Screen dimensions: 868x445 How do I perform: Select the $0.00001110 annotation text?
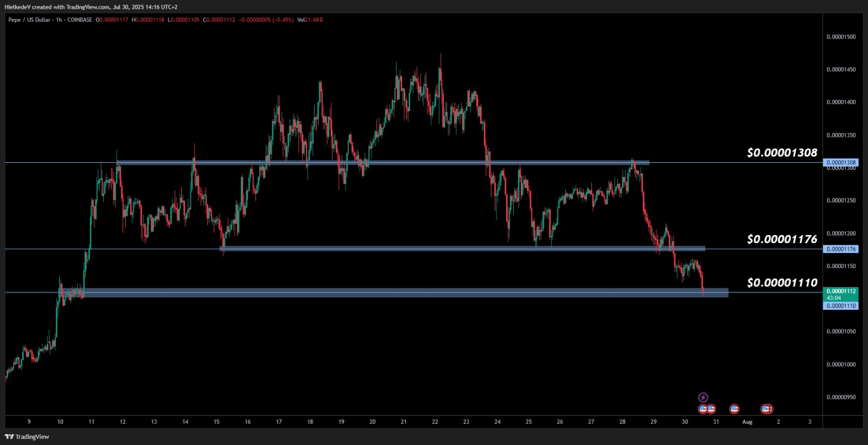click(782, 283)
